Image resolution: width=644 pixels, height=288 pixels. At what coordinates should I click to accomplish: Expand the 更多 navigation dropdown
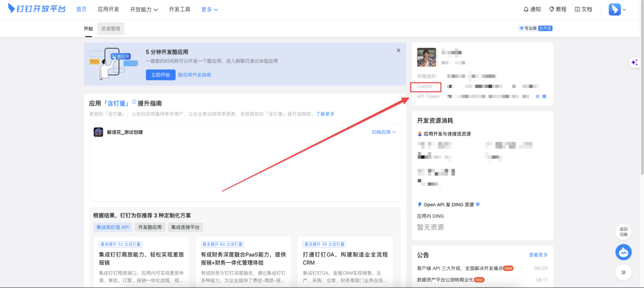[210, 10]
